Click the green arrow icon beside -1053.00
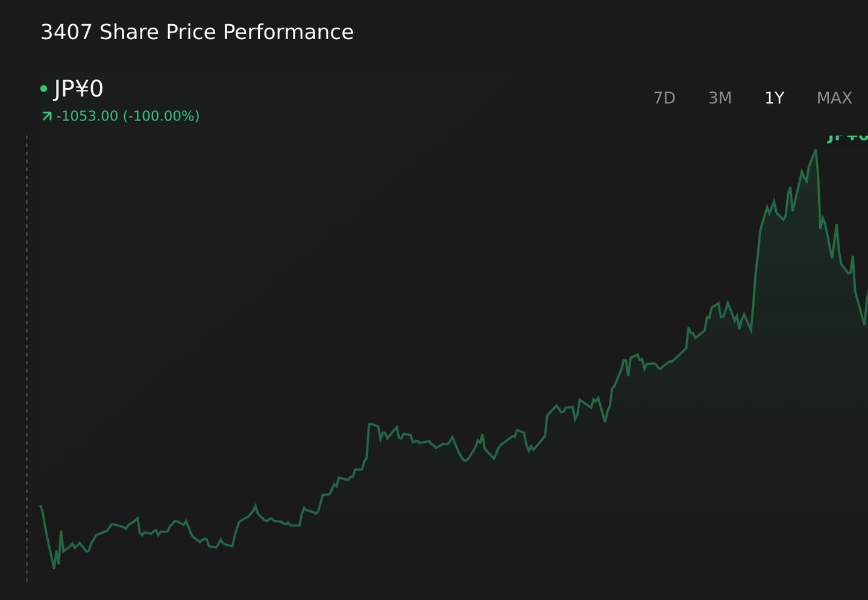Screen dimensions: 868x600 click(x=46, y=116)
